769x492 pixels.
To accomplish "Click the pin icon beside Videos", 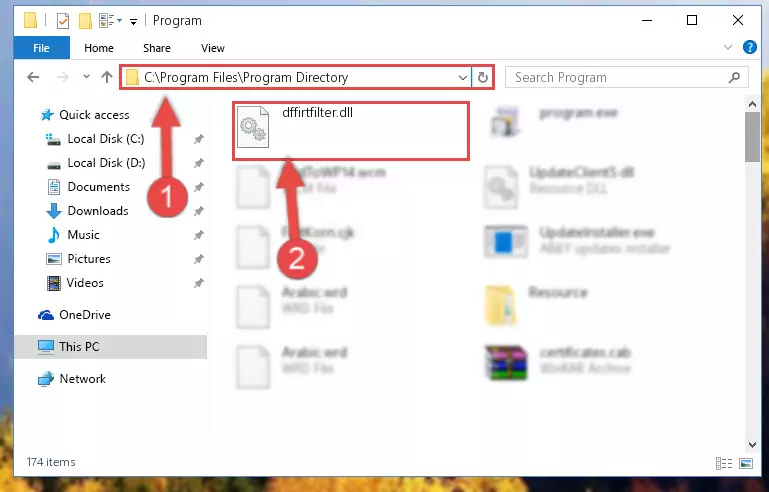I will 198,283.
